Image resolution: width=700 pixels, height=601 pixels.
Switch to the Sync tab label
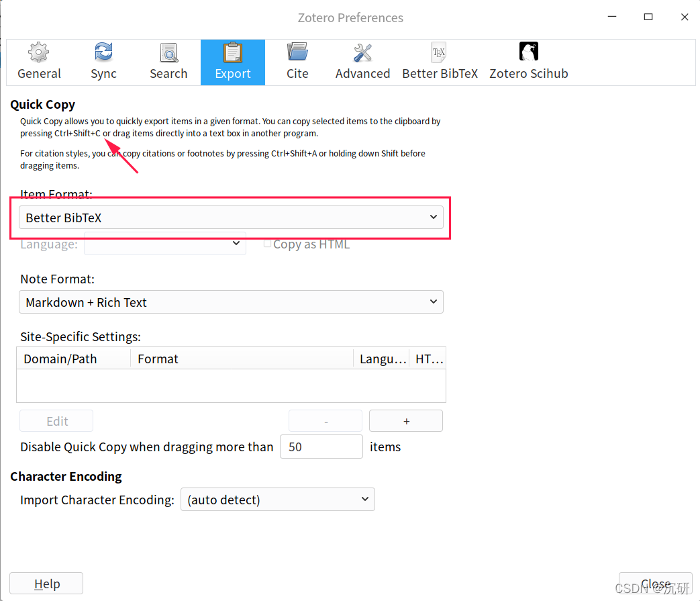tap(103, 74)
